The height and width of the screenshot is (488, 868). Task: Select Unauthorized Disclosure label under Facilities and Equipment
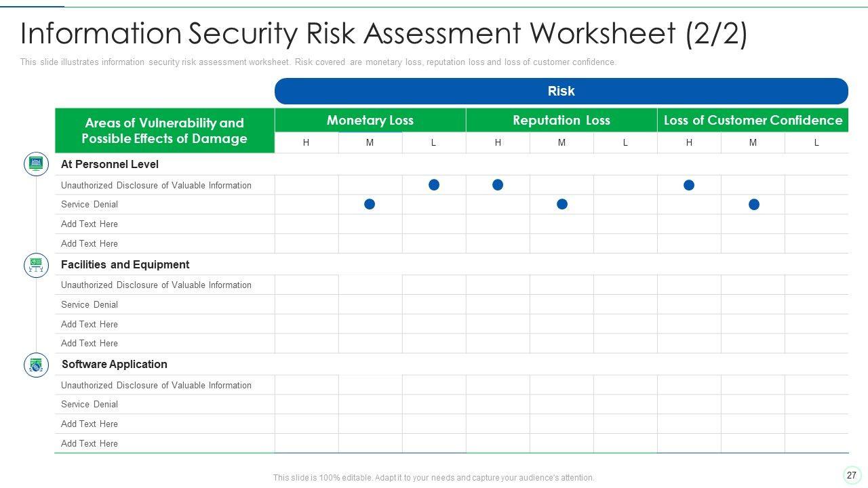[x=156, y=285]
